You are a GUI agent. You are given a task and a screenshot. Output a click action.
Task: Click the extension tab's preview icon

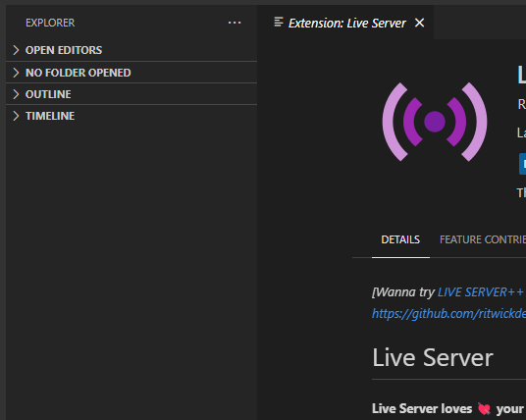tap(279, 23)
